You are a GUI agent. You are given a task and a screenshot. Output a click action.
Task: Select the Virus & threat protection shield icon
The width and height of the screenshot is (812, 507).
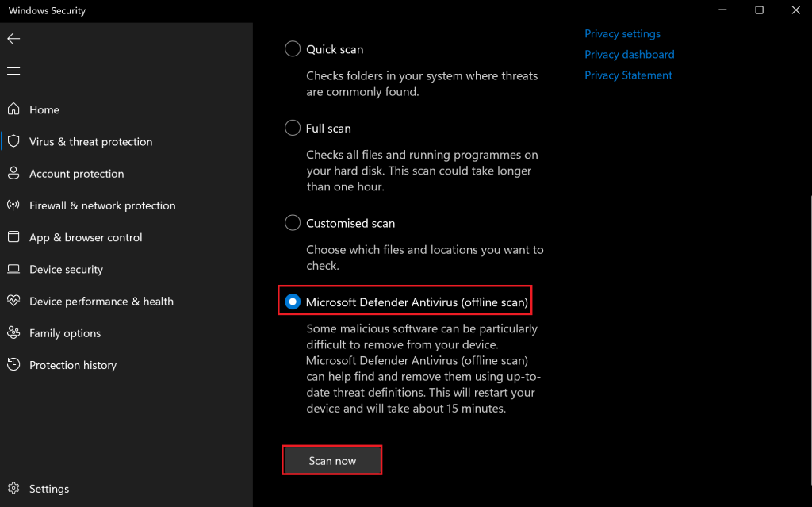coord(13,141)
